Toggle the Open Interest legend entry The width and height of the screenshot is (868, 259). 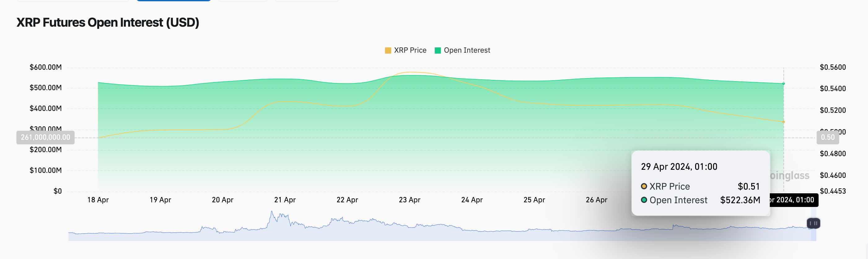[x=462, y=50]
